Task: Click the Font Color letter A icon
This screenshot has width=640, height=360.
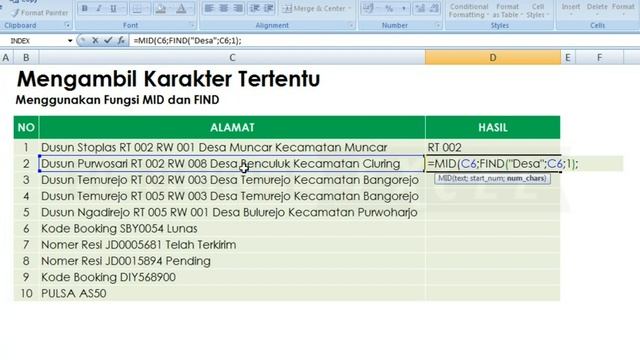Action: click(181, 9)
